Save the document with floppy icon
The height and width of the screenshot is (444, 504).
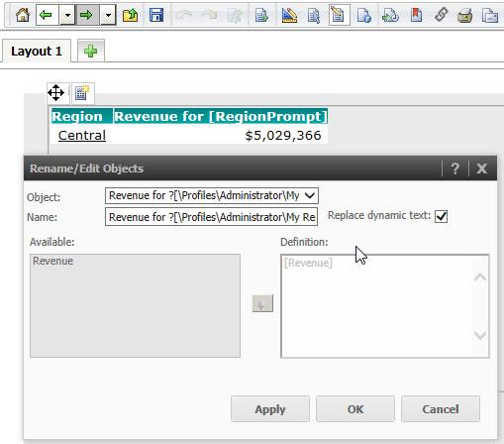click(156, 15)
